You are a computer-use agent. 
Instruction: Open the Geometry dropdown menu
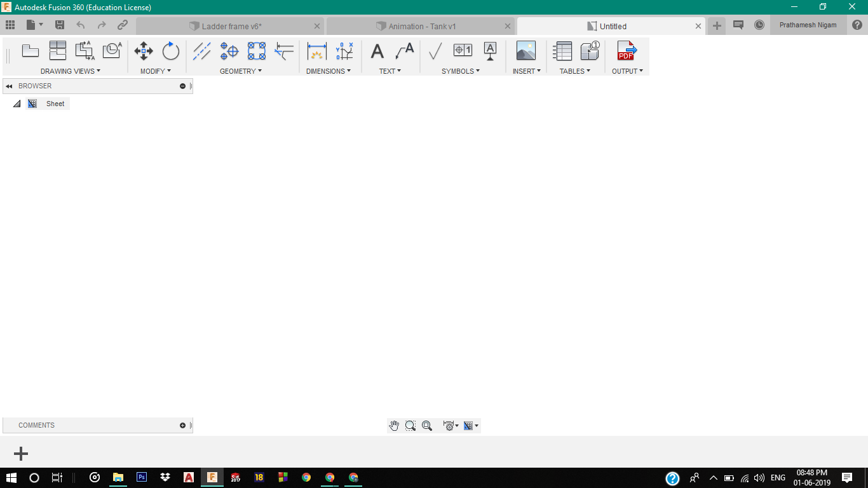tap(240, 71)
